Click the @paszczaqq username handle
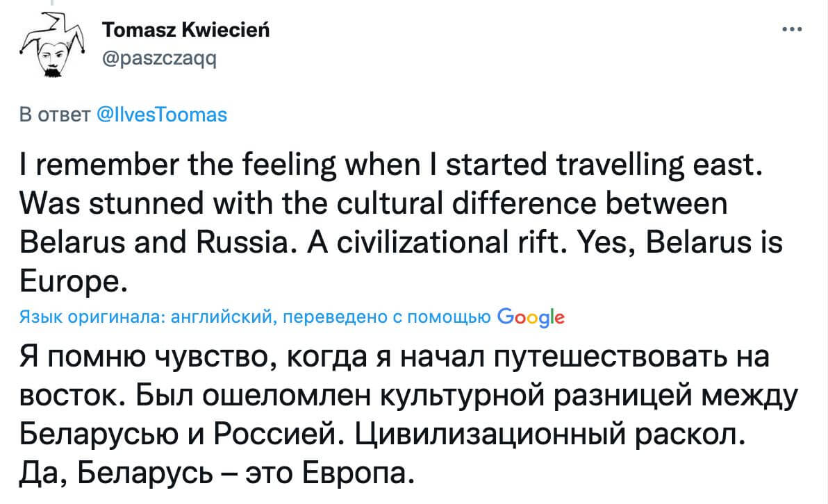The image size is (828, 504). point(159,60)
